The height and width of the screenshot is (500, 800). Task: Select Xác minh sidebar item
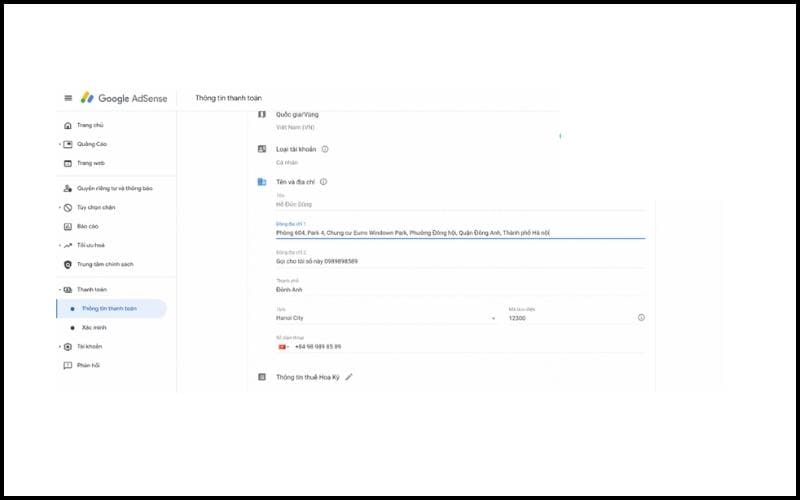coord(94,328)
